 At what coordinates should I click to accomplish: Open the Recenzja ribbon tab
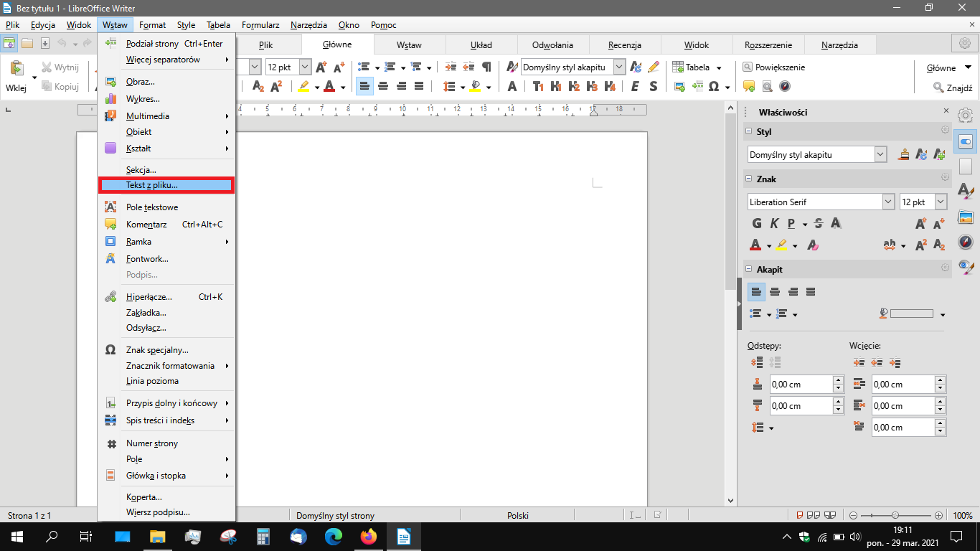tap(625, 44)
